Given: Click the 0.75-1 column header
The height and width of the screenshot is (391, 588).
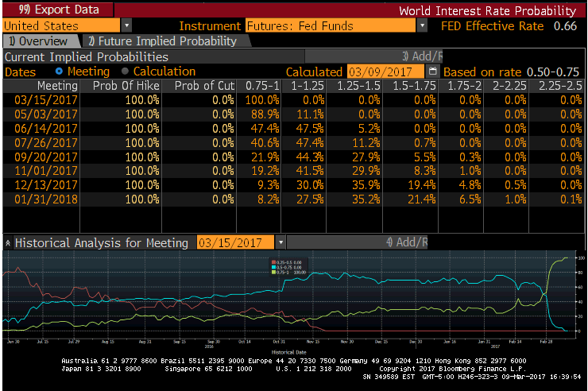Looking at the screenshot, I should (x=262, y=86).
